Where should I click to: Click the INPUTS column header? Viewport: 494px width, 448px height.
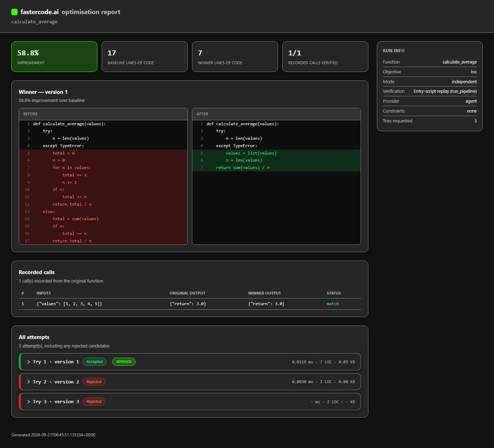44,293
